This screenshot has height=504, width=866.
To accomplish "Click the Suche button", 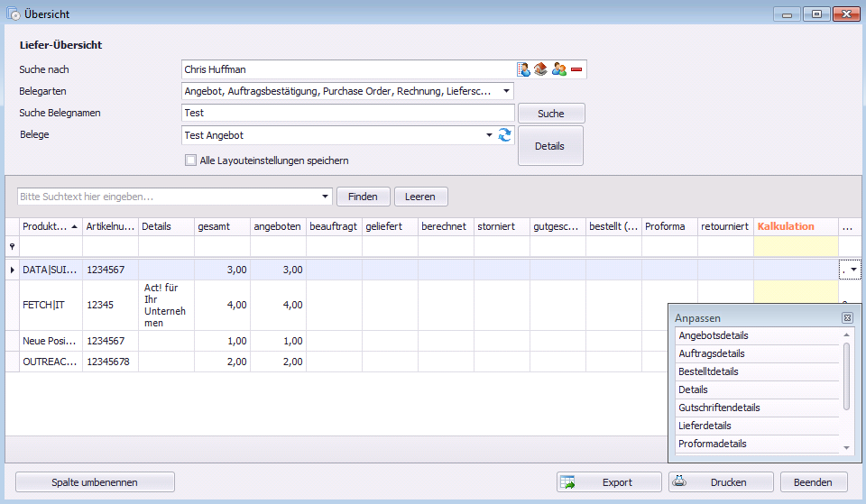I will point(550,114).
